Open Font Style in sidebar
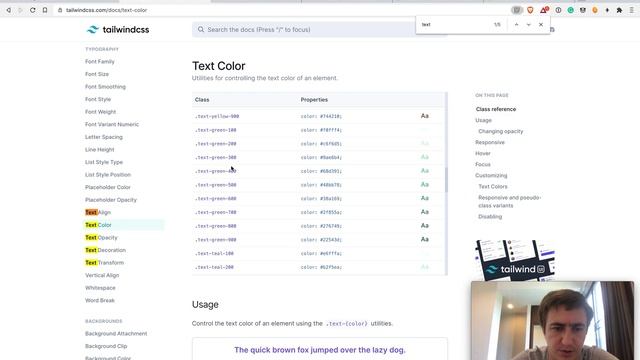The height and width of the screenshot is (360, 640). coord(98,99)
